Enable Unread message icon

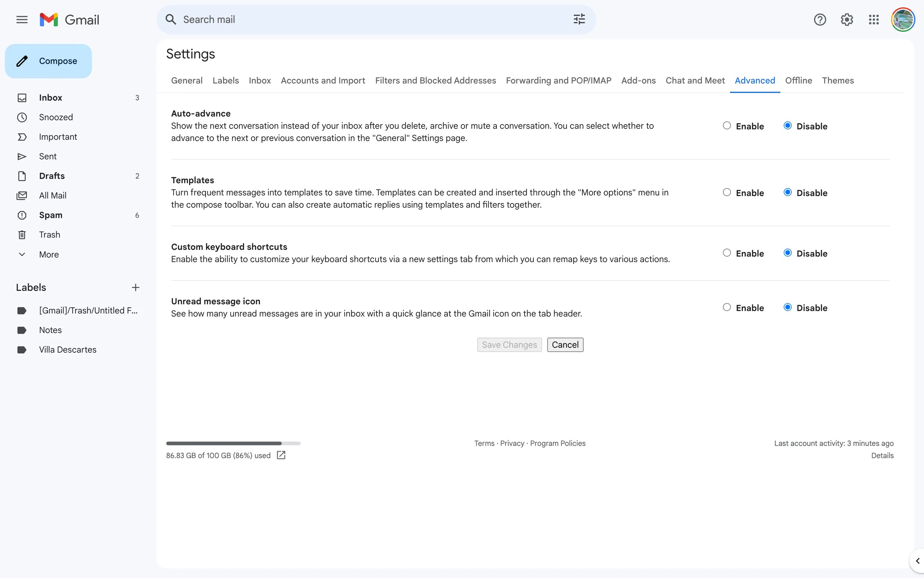point(727,307)
